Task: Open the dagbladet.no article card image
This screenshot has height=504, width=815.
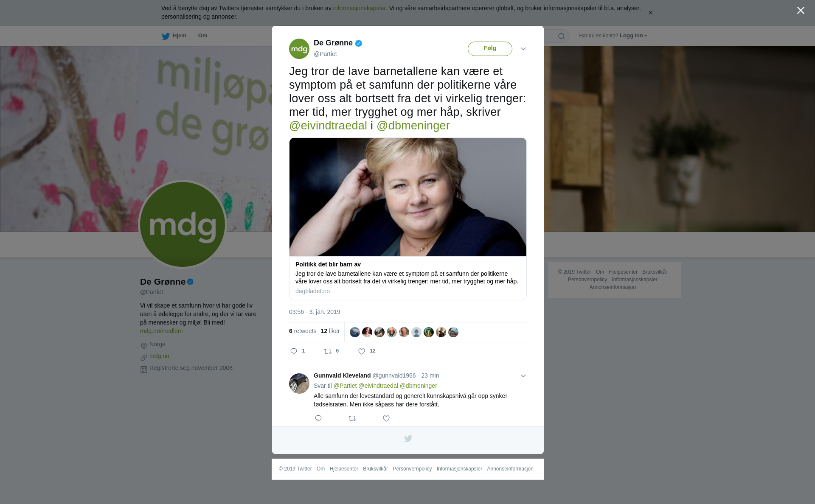Action: click(x=408, y=197)
